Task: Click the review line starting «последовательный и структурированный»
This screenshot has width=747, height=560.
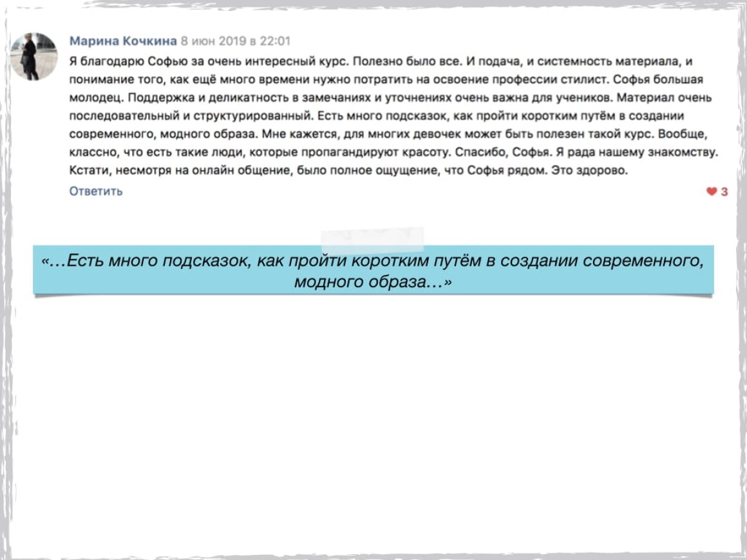Action: click(377, 116)
